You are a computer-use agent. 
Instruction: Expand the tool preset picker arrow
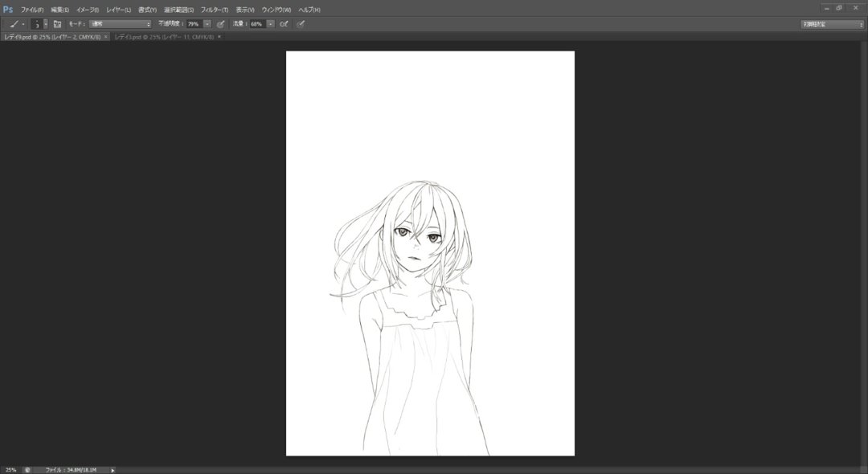pyautogui.click(x=23, y=24)
